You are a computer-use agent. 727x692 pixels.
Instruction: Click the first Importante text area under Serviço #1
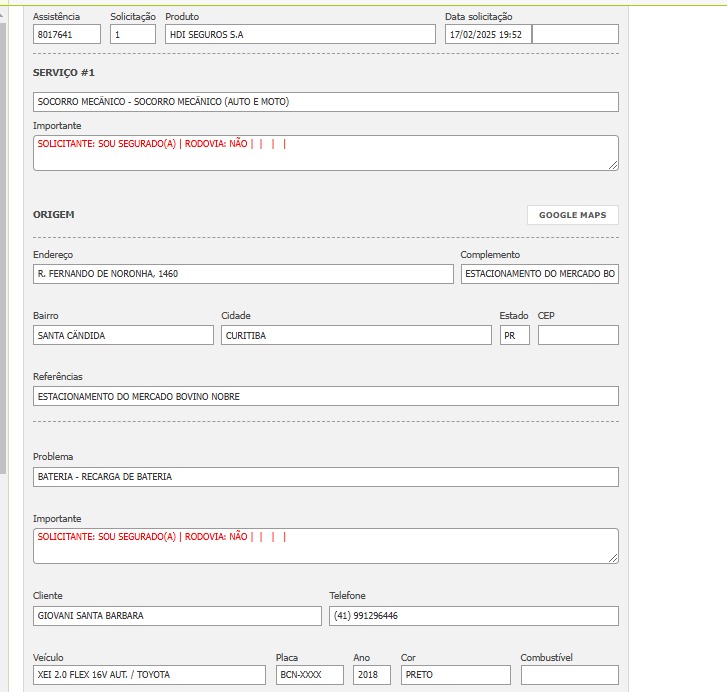pos(325,153)
